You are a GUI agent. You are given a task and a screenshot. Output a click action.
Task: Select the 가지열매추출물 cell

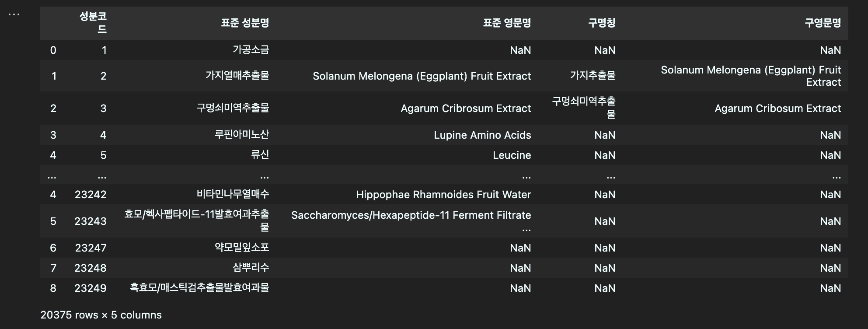click(237, 76)
